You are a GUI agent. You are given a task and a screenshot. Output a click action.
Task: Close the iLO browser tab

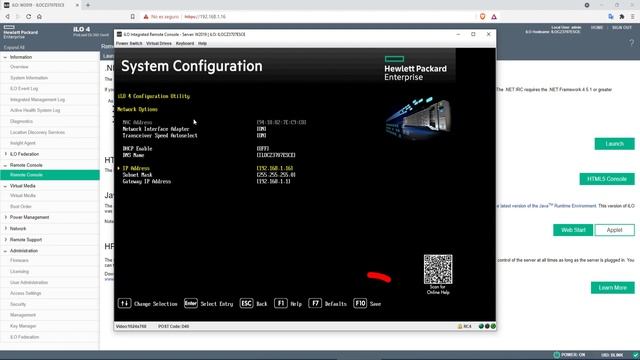click(x=77, y=5)
